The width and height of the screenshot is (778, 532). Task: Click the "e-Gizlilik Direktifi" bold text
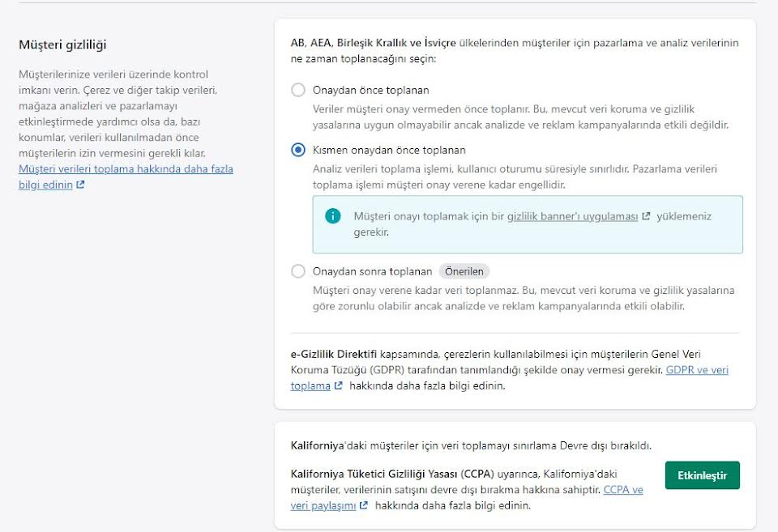pyautogui.click(x=333, y=354)
